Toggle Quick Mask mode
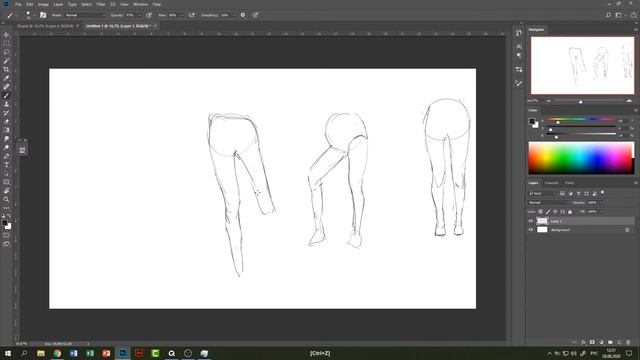The image size is (640, 360). tap(6, 236)
